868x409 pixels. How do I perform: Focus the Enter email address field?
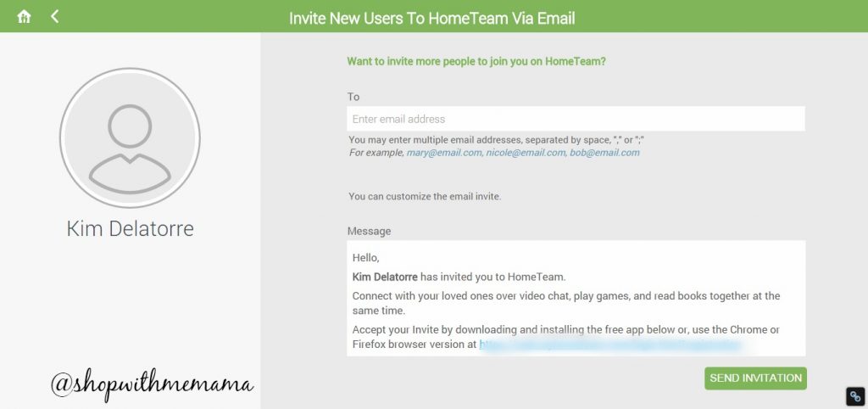click(x=576, y=119)
